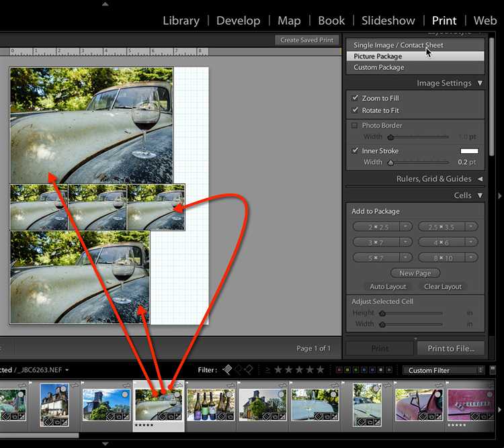The width and height of the screenshot is (504, 448).
Task: Collapse the top module panel arrow
Action: tap(105, 4)
